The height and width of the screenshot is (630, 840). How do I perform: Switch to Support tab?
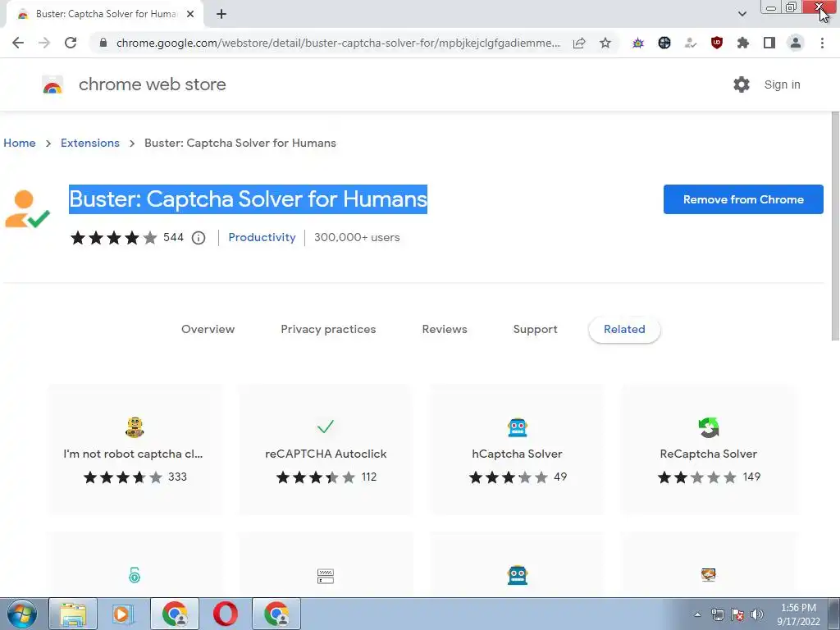click(x=535, y=329)
